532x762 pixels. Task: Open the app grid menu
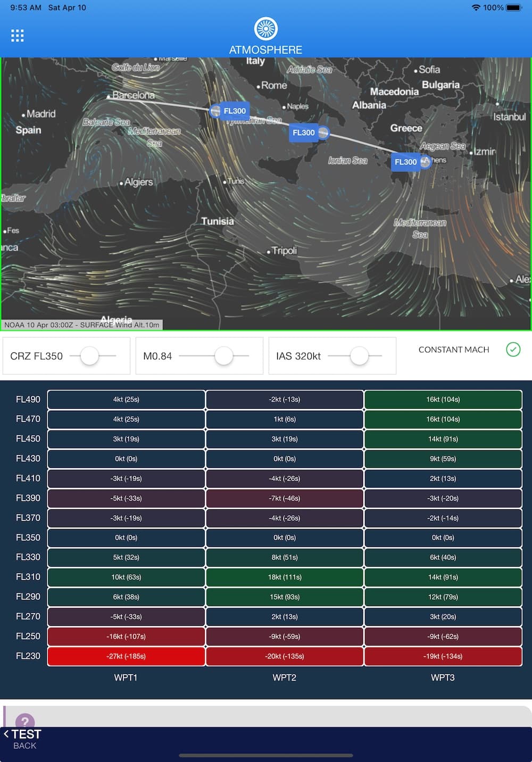(x=17, y=35)
